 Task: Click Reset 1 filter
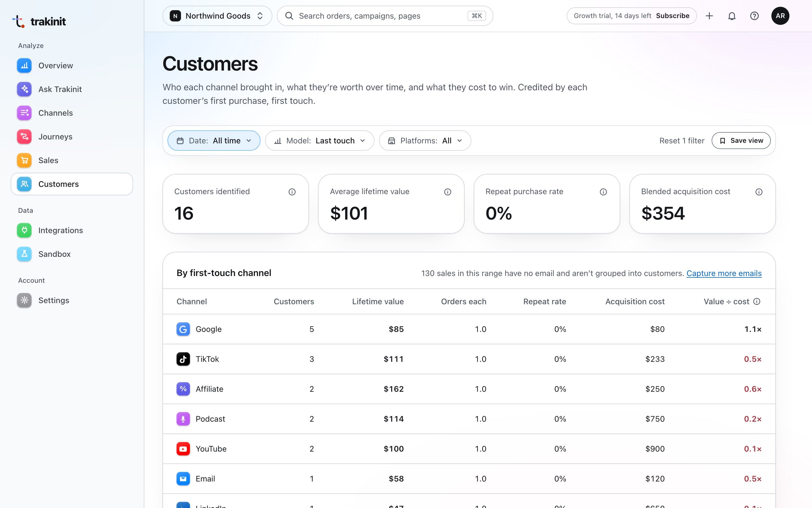682,141
